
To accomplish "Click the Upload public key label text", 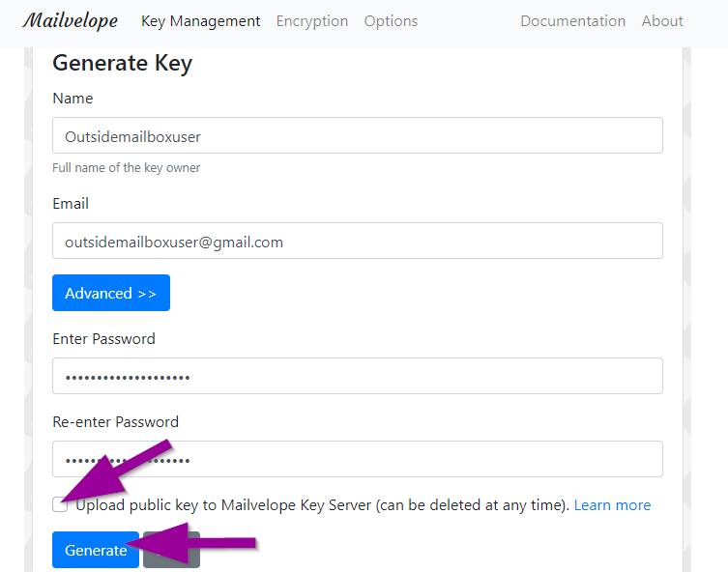I will (x=322, y=505).
